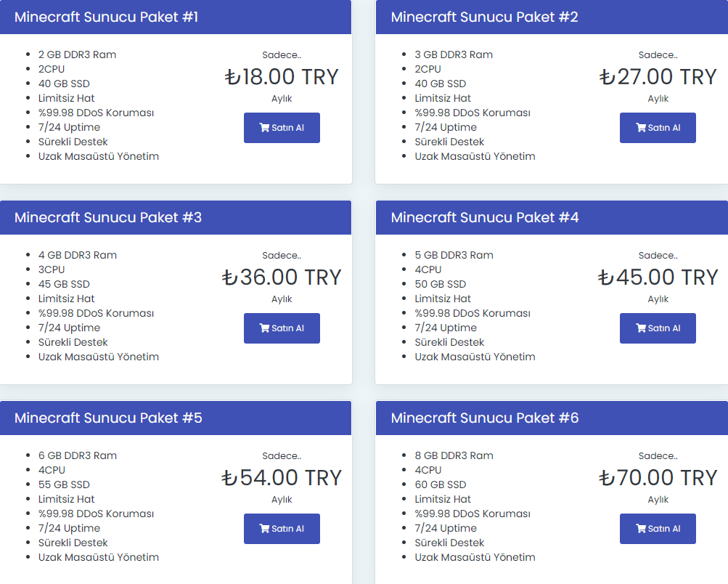Buy the 70.00 TRY package with Satın Al

658,529
